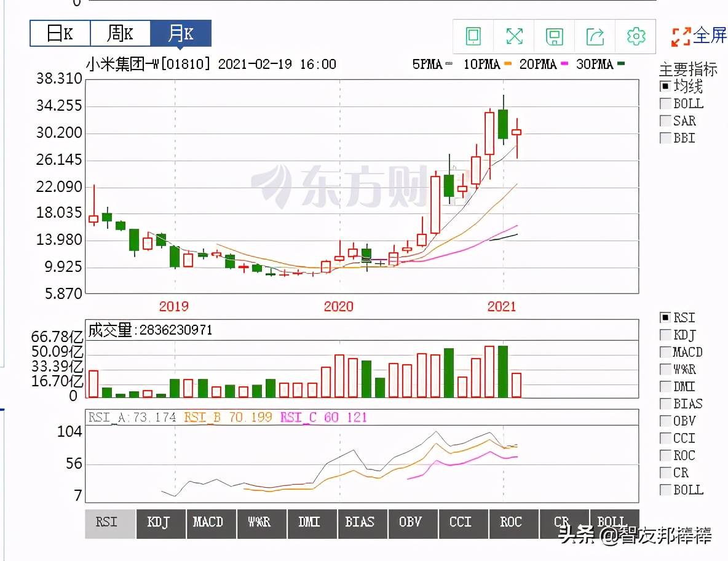Click the green 30PMA legend swatch
Screen dimensions: 728x561
(621, 63)
